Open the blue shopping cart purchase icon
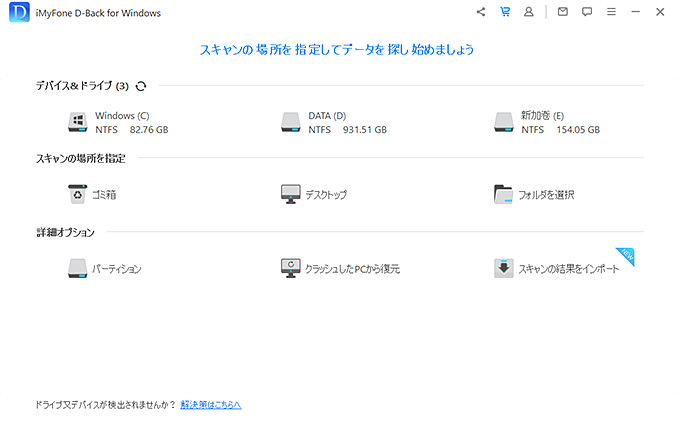This screenshot has height=425, width=680. (x=505, y=12)
